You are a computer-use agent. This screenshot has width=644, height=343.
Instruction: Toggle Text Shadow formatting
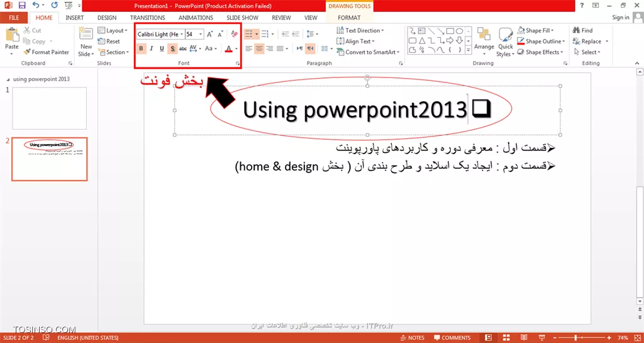click(172, 48)
